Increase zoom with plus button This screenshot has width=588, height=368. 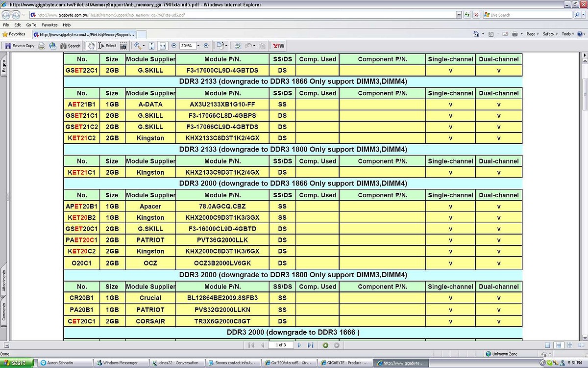(x=206, y=46)
